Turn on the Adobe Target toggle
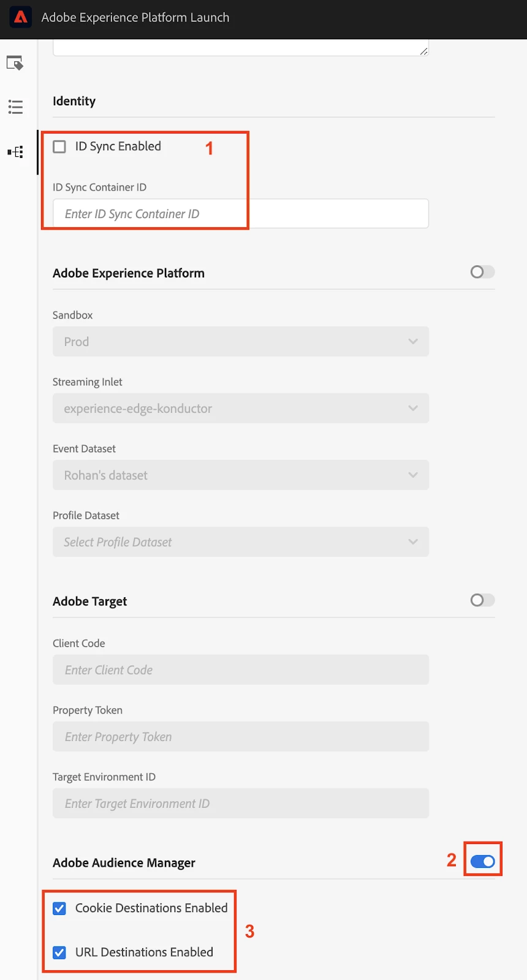This screenshot has height=980, width=527. (x=482, y=600)
